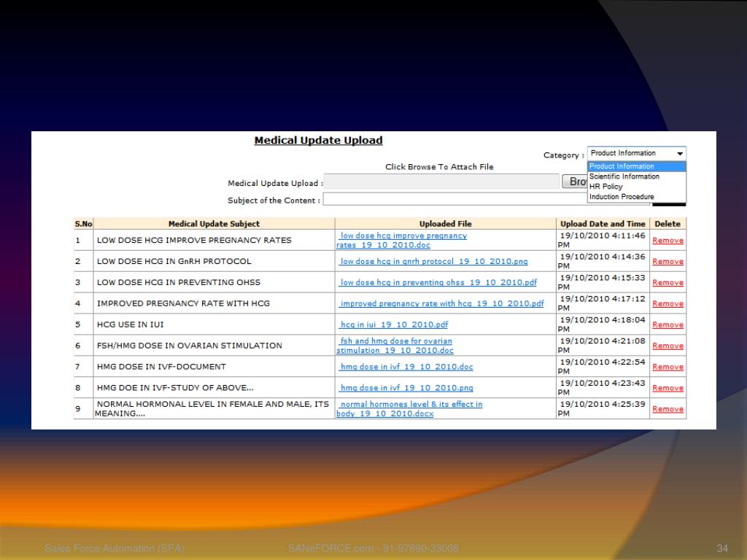747x560 pixels.
Task: Open hmg dose in ivf doc link
Action: (406, 367)
